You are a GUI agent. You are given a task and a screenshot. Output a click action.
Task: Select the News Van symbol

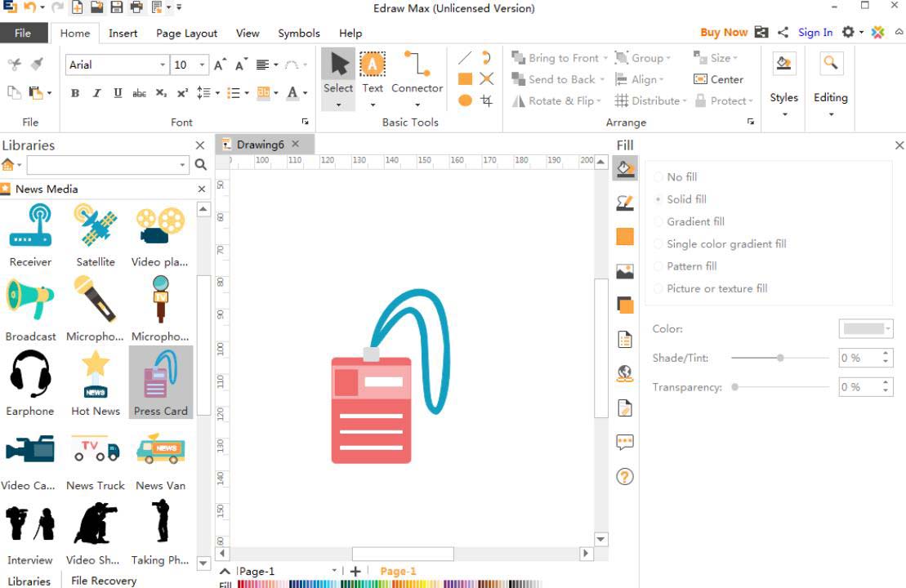(x=161, y=459)
